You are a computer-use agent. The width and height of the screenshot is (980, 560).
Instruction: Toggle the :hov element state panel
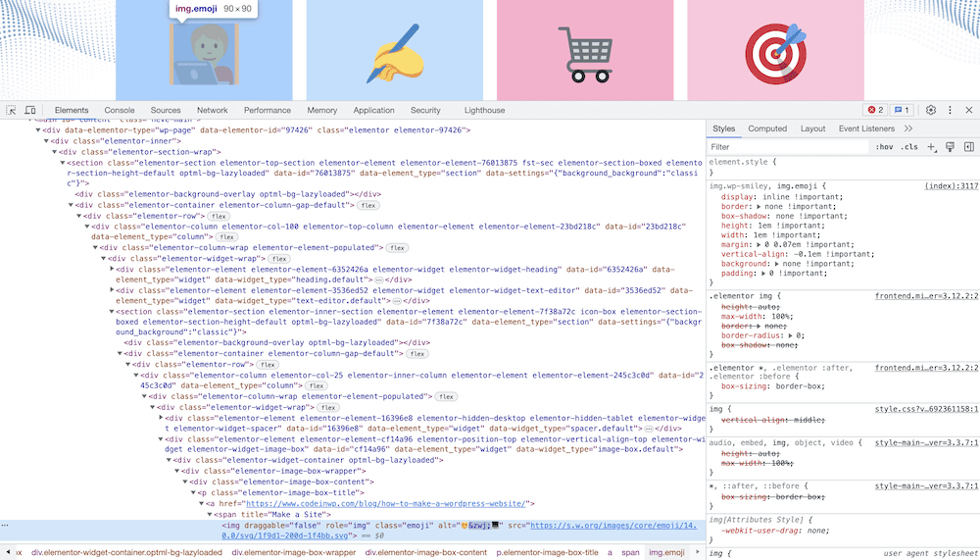click(x=884, y=147)
